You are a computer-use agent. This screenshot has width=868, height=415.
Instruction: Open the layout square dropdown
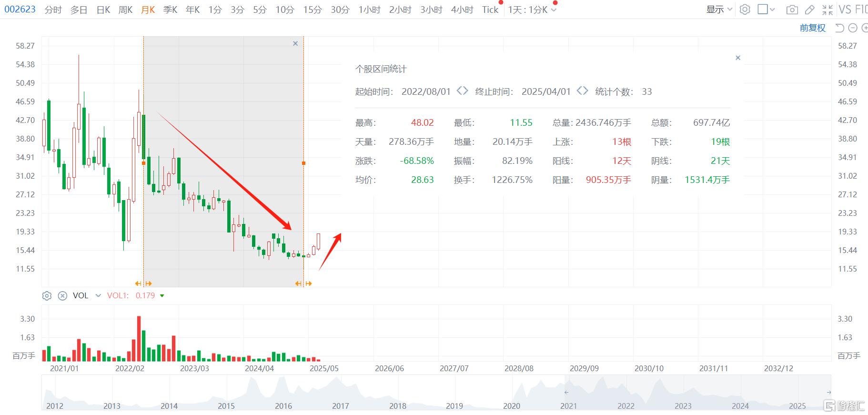pos(767,10)
